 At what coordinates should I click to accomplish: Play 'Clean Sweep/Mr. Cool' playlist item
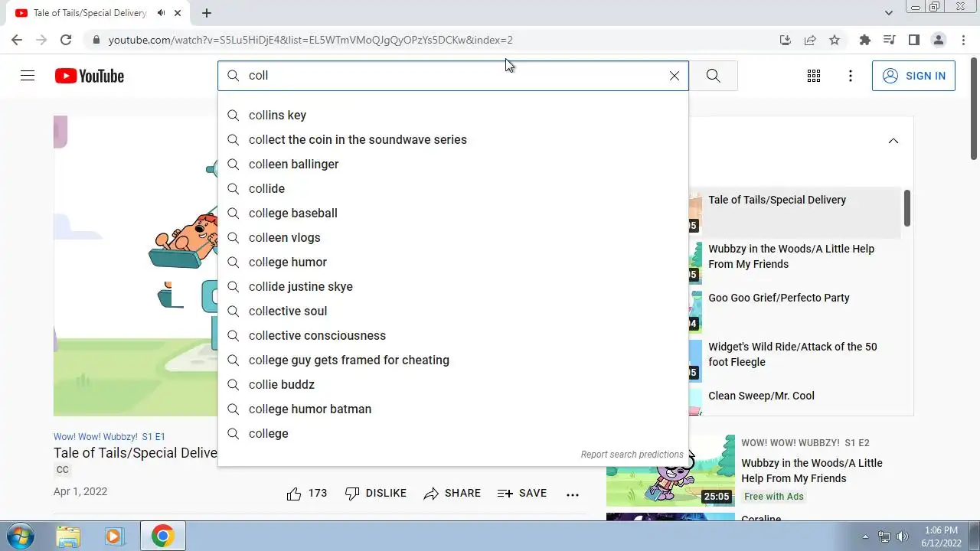click(761, 396)
